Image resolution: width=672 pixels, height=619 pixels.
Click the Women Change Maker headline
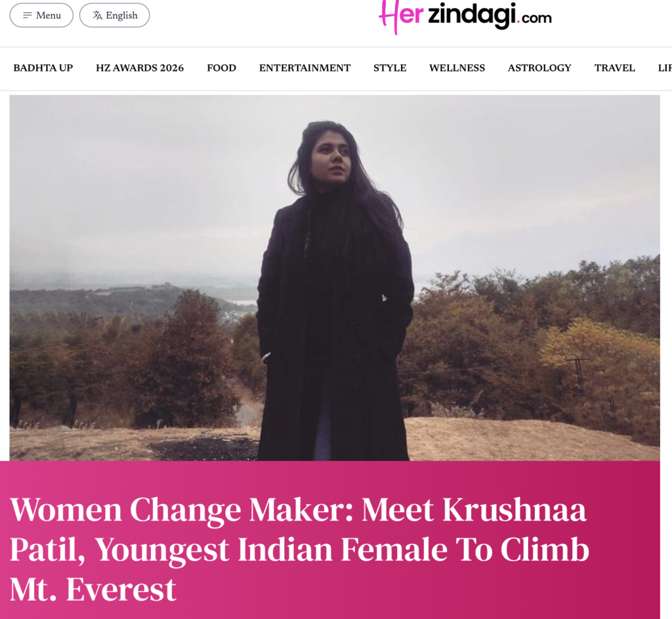299,549
